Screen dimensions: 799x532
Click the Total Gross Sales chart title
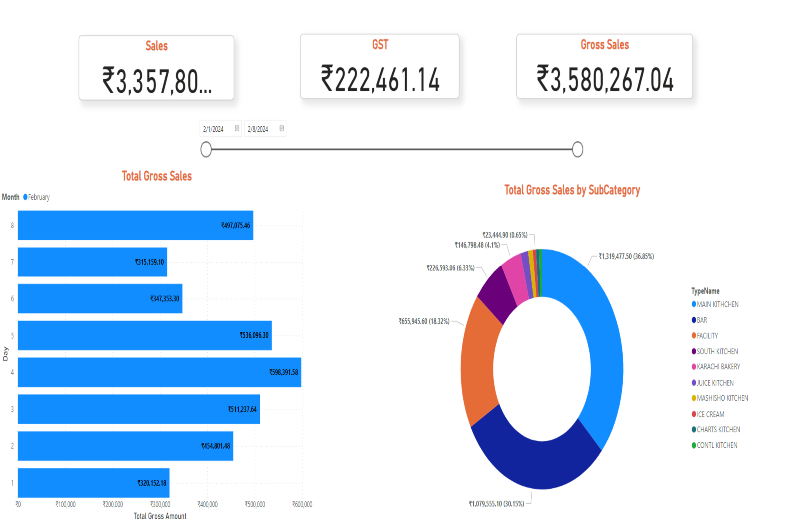point(157,176)
